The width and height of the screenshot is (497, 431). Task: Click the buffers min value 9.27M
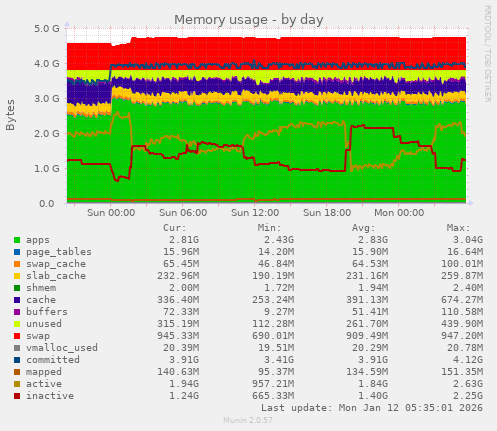(x=279, y=312)
